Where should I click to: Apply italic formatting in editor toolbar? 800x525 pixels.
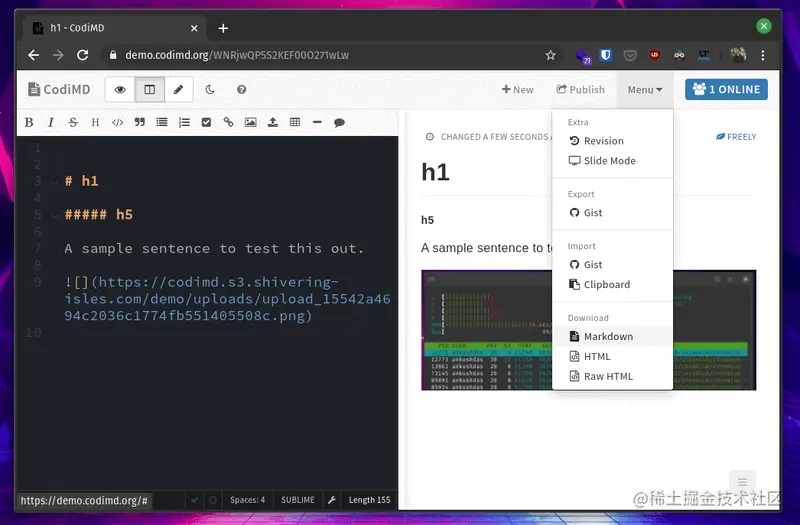click(x=51, y=122)
